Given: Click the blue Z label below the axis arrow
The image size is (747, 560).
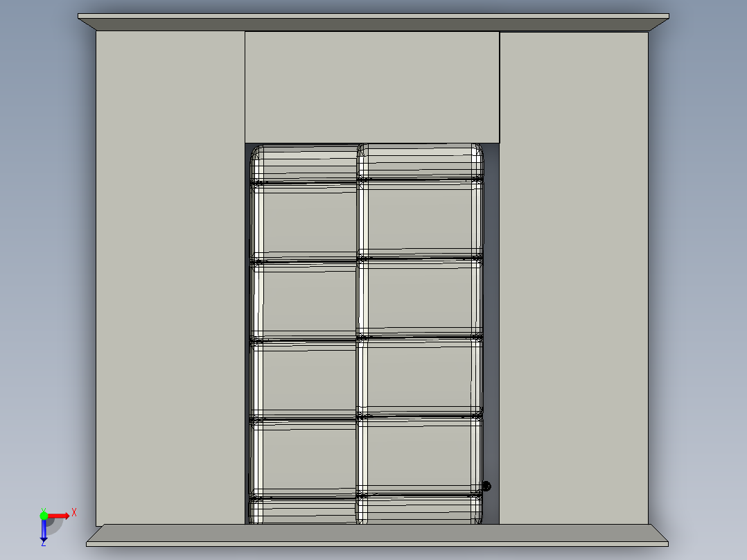Looking at the screenshot, I should 44,544.
